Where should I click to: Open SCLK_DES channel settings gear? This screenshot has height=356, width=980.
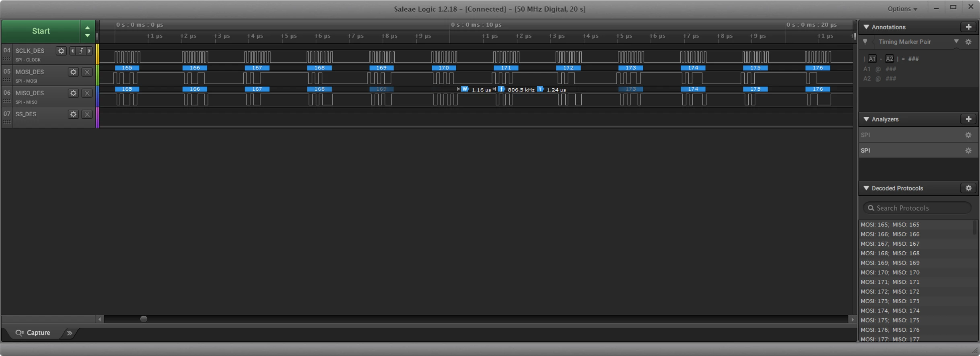pos(61,51)
